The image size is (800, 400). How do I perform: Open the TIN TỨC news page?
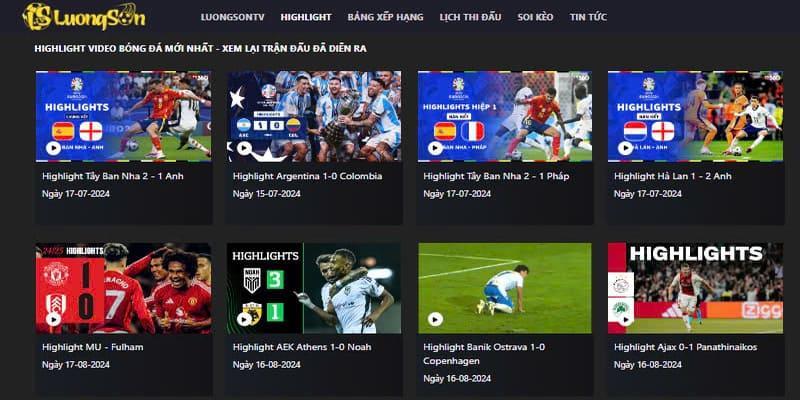[588, 17]
